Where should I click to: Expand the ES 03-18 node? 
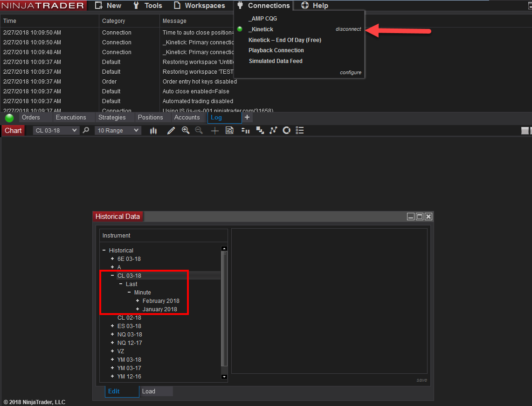click(x=112, y=326)
